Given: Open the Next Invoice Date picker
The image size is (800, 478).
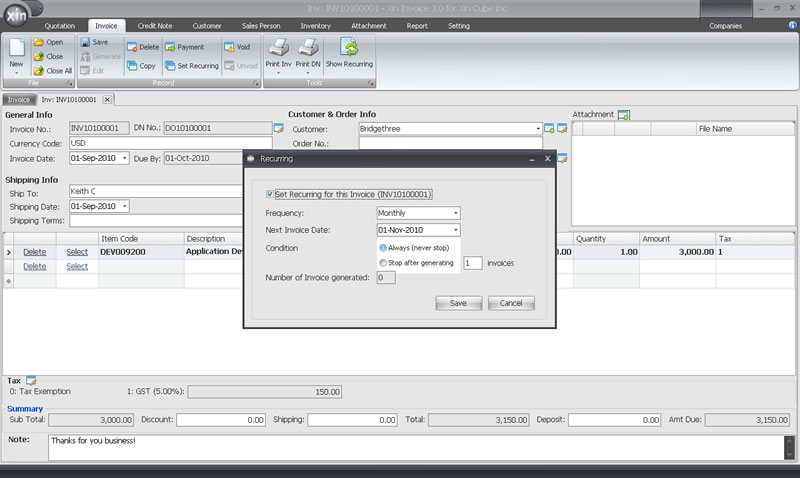Looking at the screenshot, I should click(456, 230).
